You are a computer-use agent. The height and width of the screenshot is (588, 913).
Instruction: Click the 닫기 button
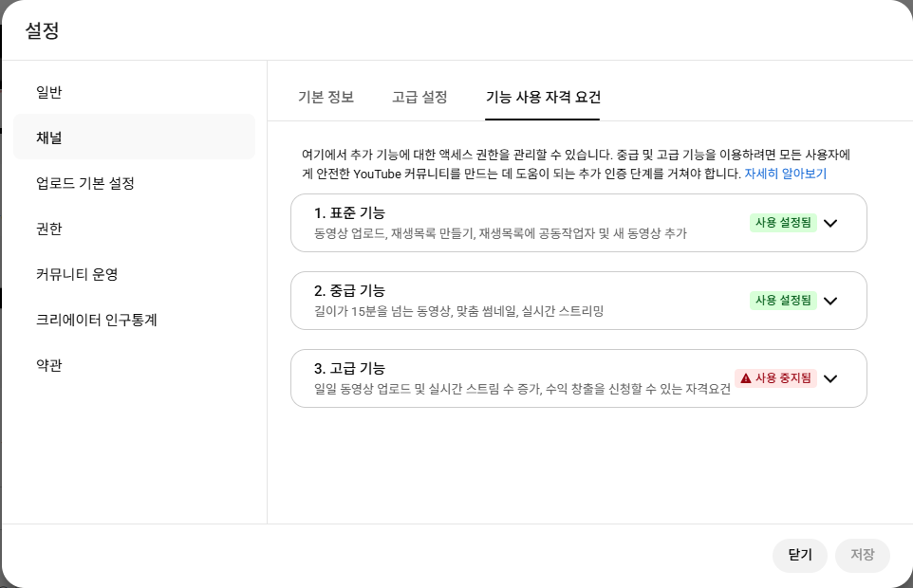pyautogui.click(x=799, y=556)
